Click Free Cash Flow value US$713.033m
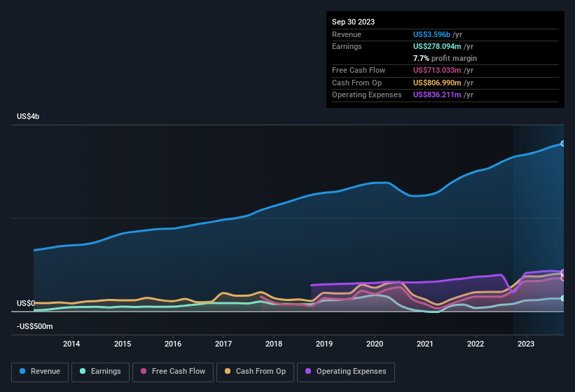The image size is (575, 392). pos(437,70)
